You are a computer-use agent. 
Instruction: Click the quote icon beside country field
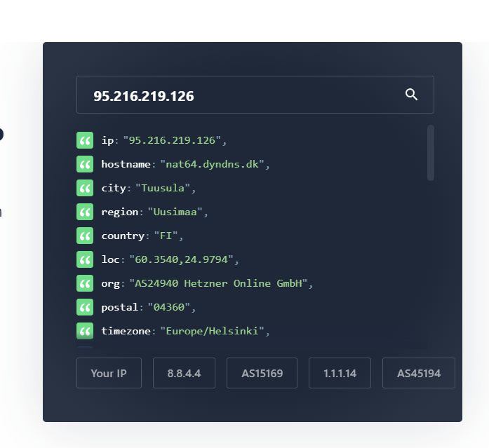(x=85, y=236)
